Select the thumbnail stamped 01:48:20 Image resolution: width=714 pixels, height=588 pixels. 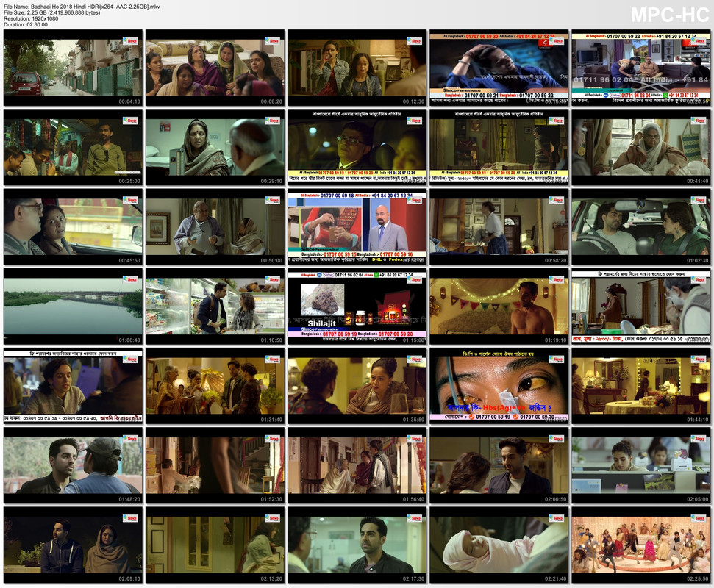click(73, 465)
